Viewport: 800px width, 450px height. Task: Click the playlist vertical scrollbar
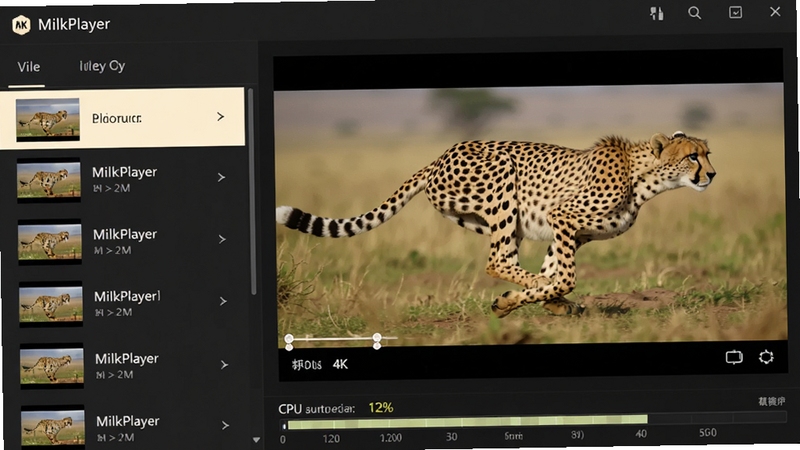pos(252,191)
